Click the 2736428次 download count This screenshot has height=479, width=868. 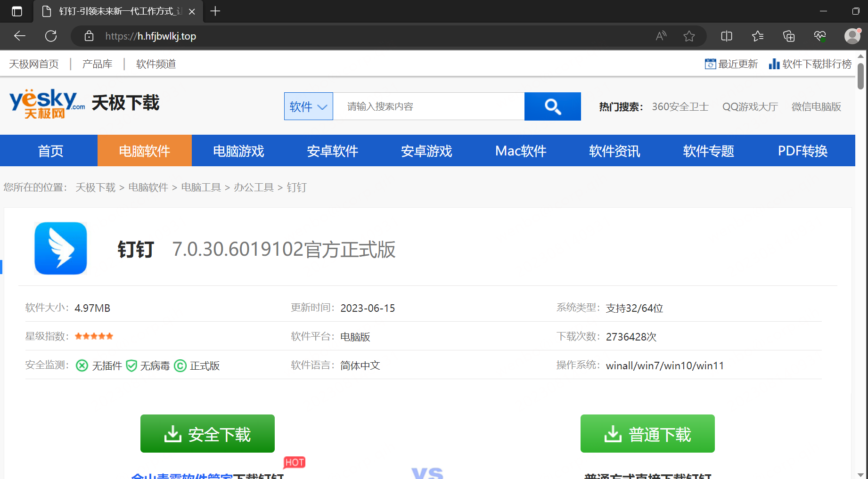(631, 337)
